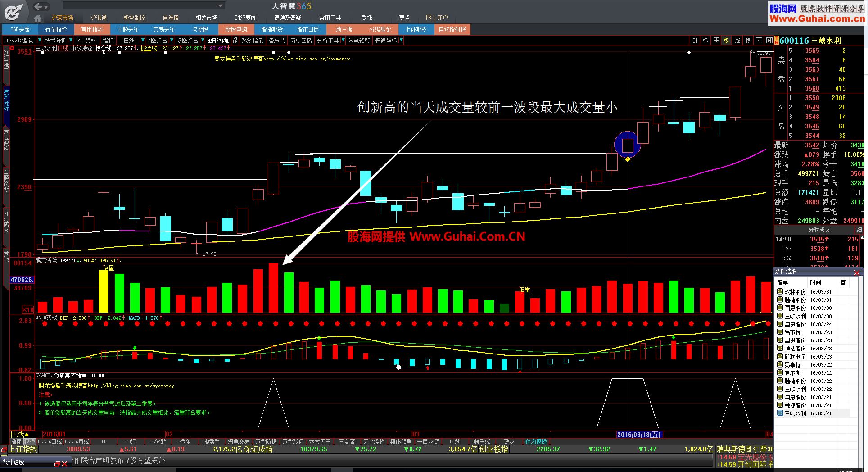868x472 pixels.
Task: Select the 哈尔斯 16/03/22 row in 条件选股
Action: pos(813,373)
